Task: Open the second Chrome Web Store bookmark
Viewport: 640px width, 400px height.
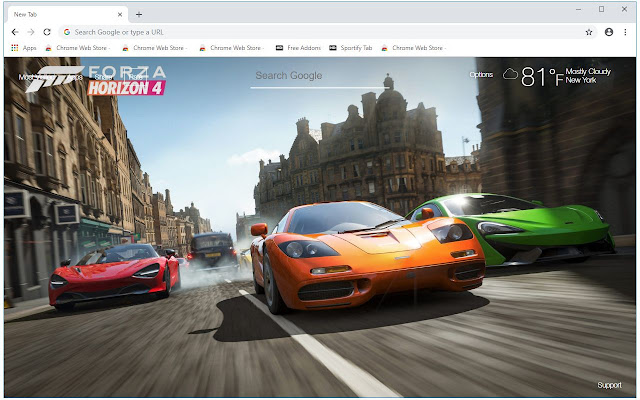Action: point(155,48)
